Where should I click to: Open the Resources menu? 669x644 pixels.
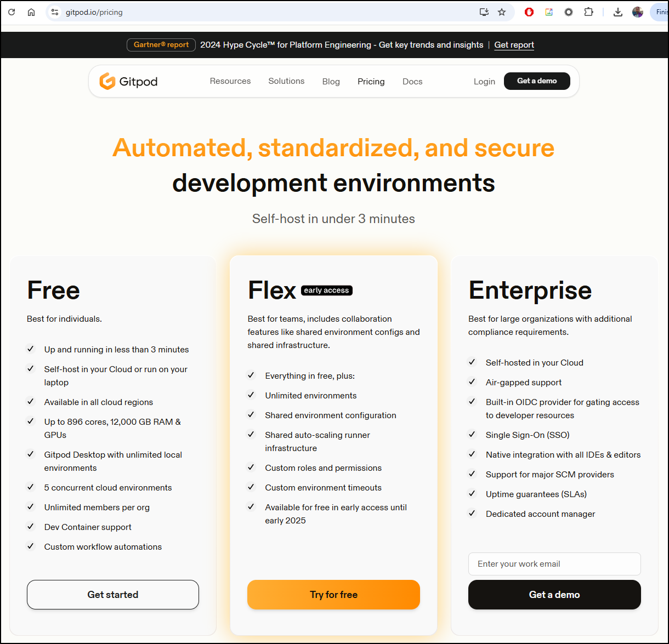tap(230, 81)
